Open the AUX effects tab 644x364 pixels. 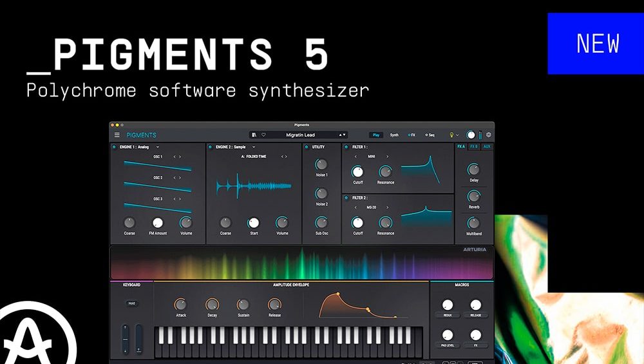point(487,147)
